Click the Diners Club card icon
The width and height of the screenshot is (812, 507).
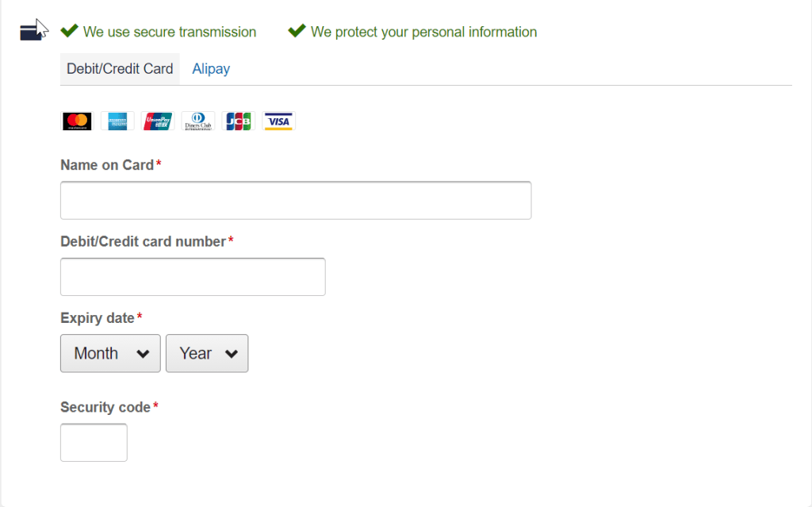(198, 121)
